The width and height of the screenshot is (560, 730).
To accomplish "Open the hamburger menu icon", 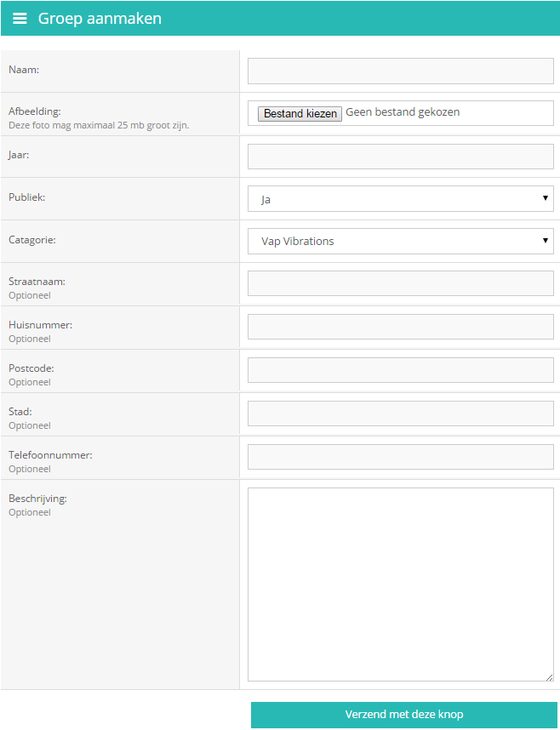I will (20, 18).
